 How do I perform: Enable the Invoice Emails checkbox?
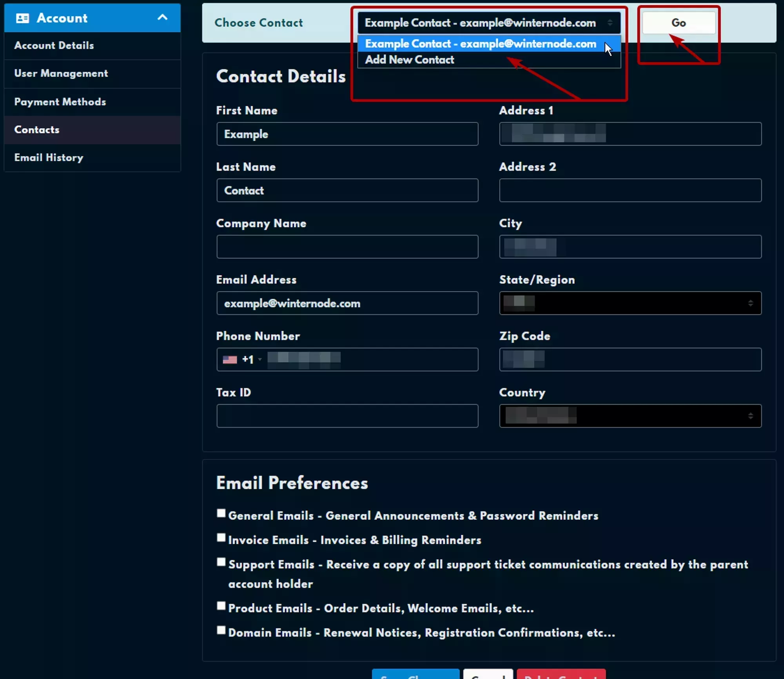coord(221,537)
